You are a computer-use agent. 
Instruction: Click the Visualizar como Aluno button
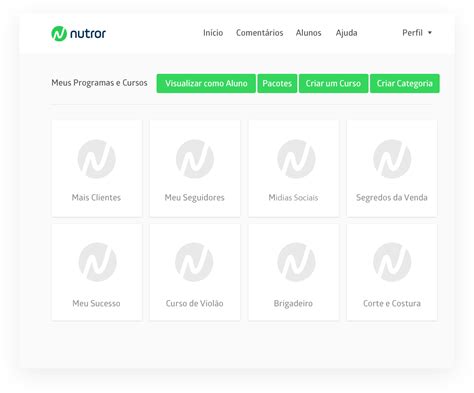pyautogui.click(x=206, y=83)
